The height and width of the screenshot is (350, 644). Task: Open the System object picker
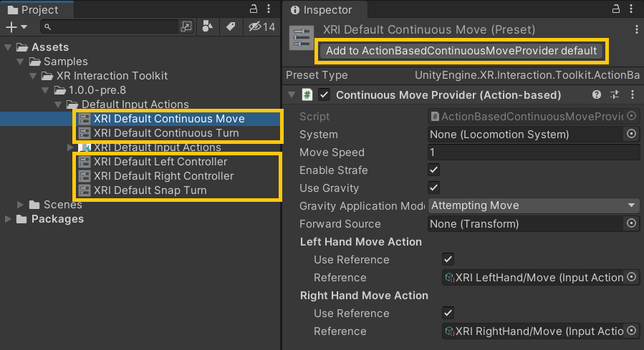click(x=632, y=134)
